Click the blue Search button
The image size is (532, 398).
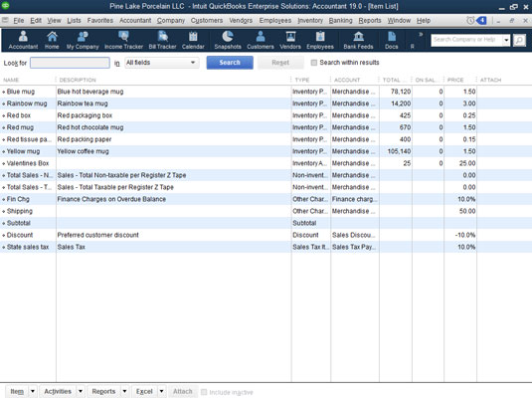coord(230,63)
